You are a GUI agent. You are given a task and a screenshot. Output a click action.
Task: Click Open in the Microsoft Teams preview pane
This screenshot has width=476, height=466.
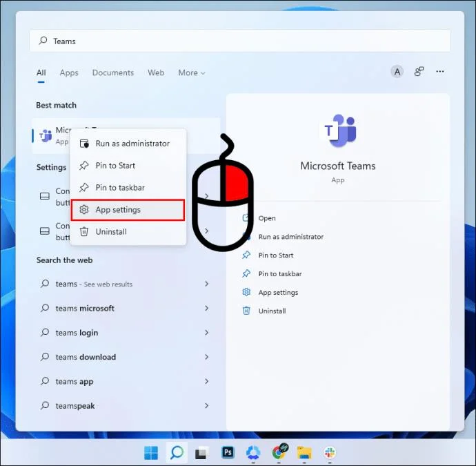267,218
